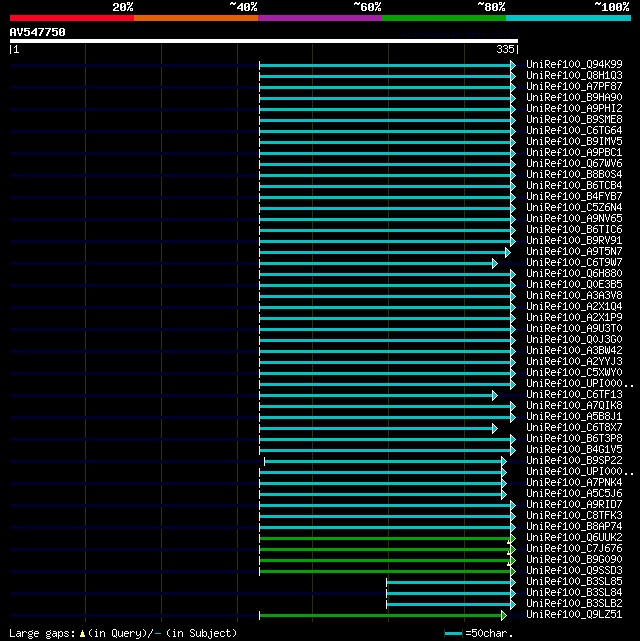Select the UniRef100_A2X1P9 label
This screenshot has height=641, width=640.
click(x=574, y=318)
